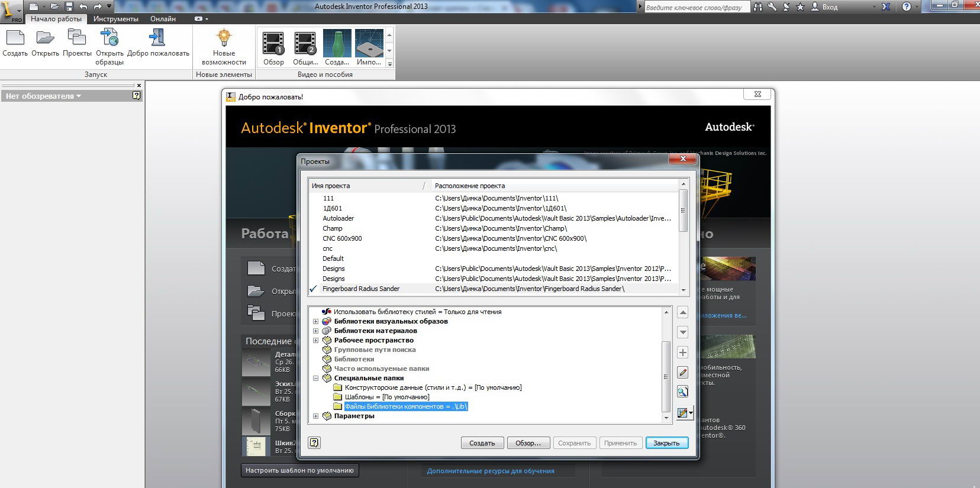The image size is (980, 488).
Task: Open quick access toolbar customize dropdown
Action: [109, 7]
